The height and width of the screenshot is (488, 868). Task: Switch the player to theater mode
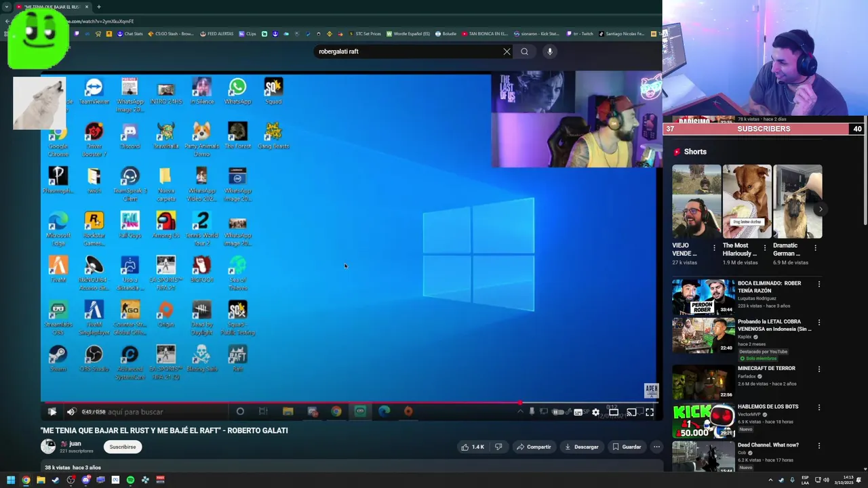tap(614, 412)
